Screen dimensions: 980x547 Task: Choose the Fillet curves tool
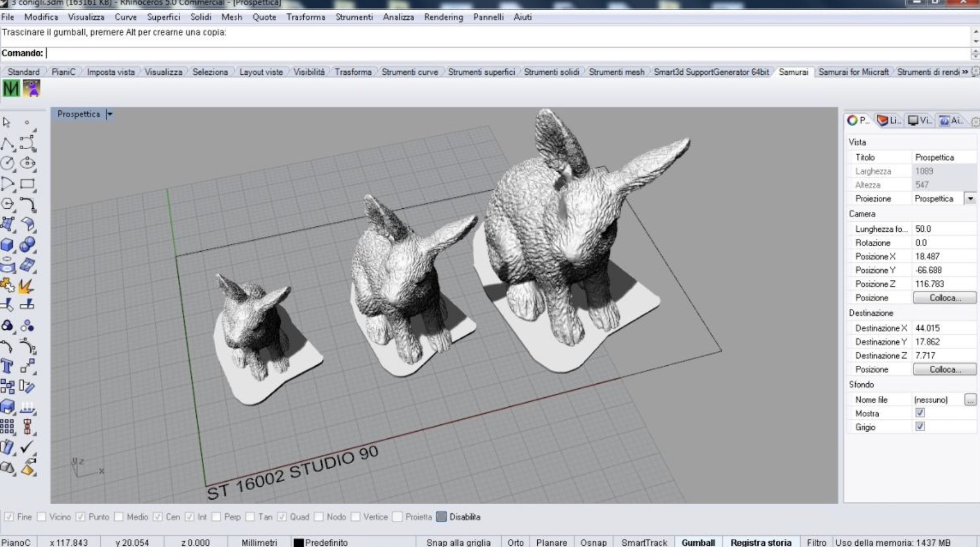[28, 204]
